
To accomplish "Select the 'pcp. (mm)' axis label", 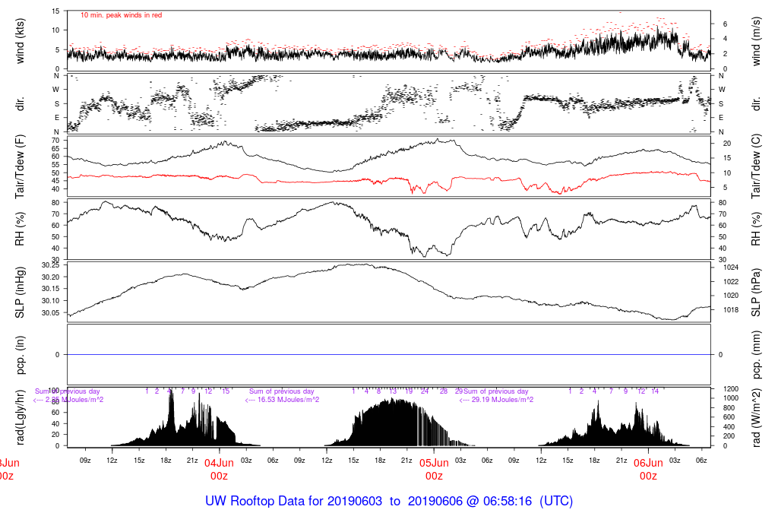I will point(756,355).
